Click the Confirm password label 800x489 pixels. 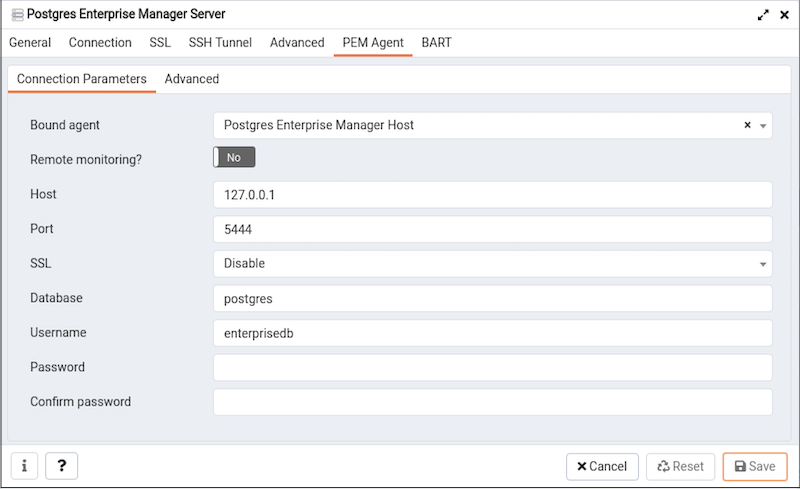[x=81, y=402]
